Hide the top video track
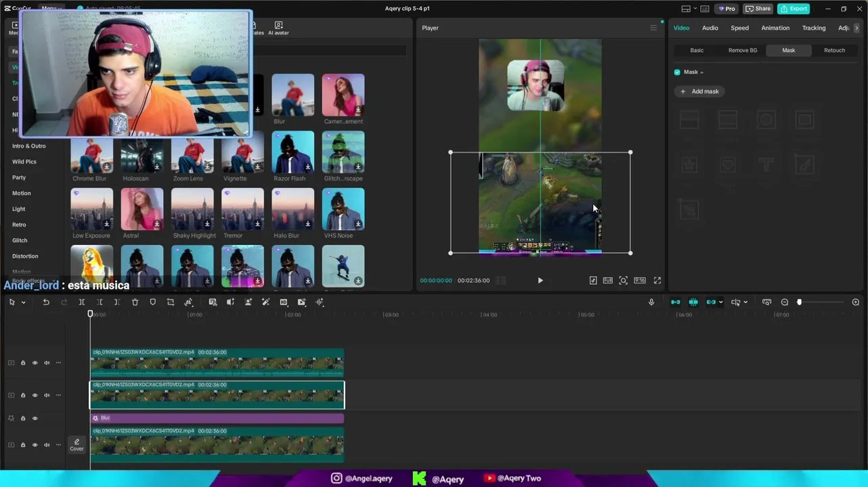Image resolution: width=868 pixels, height=487 pixels. pyautogui.click(x=35, y=363)
